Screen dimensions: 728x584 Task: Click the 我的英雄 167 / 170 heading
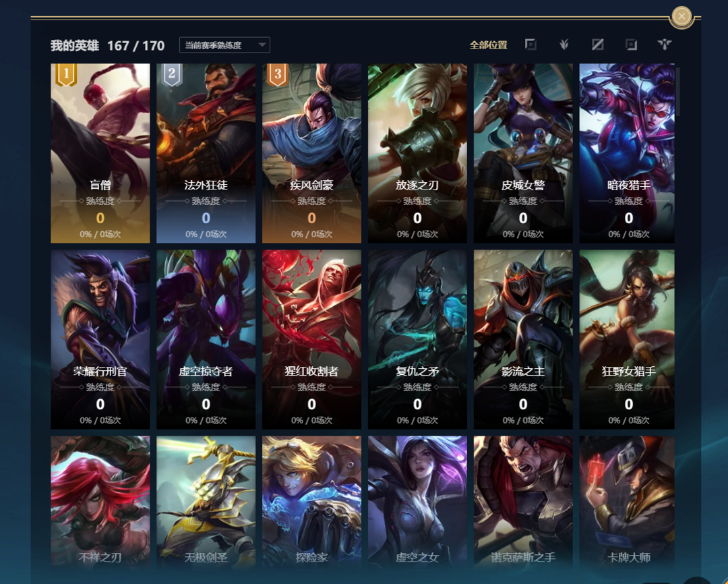(x=108, y=46)
